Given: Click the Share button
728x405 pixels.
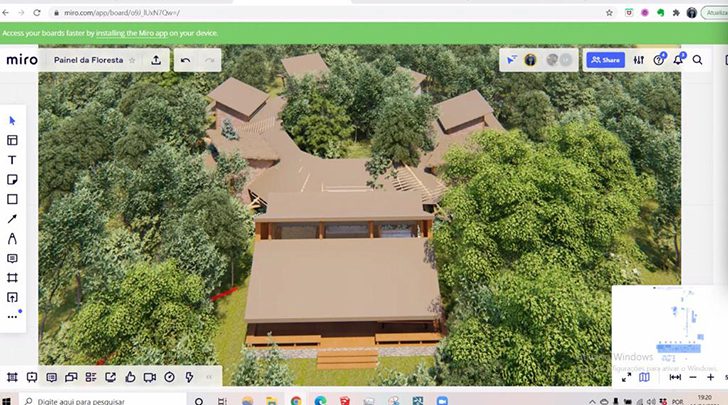Looking at the screenshot, I should tap(605, 60).
